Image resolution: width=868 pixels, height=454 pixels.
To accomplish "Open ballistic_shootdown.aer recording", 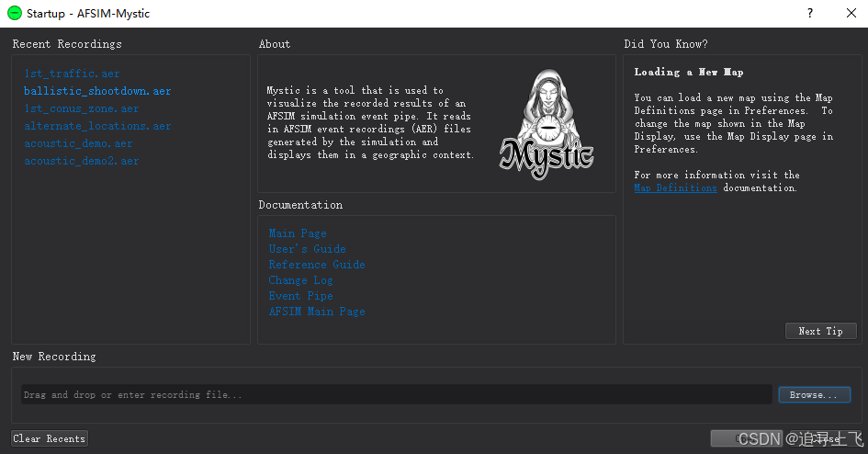I will (97, 91).
